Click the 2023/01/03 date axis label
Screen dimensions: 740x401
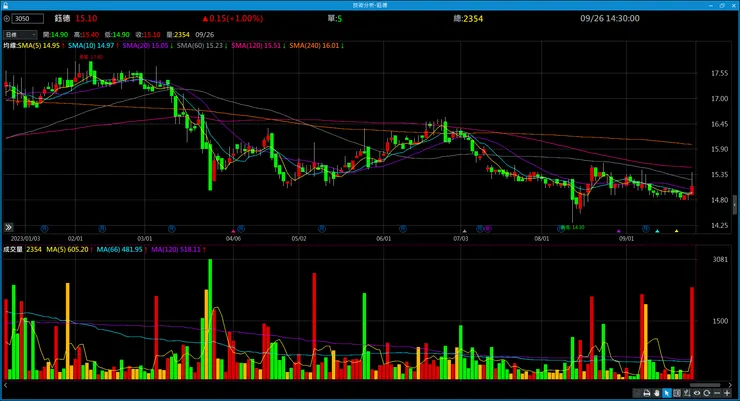(25, 239)
